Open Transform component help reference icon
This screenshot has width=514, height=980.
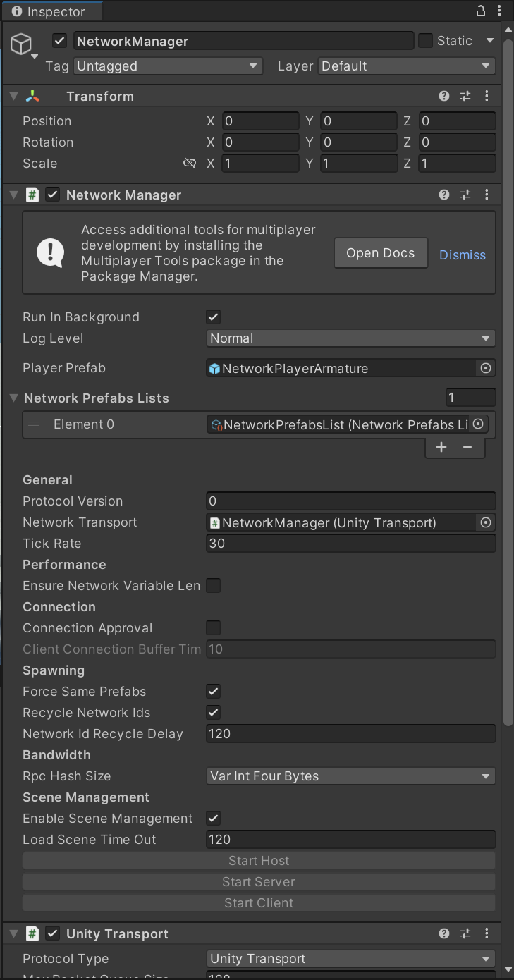pos(444,97)
